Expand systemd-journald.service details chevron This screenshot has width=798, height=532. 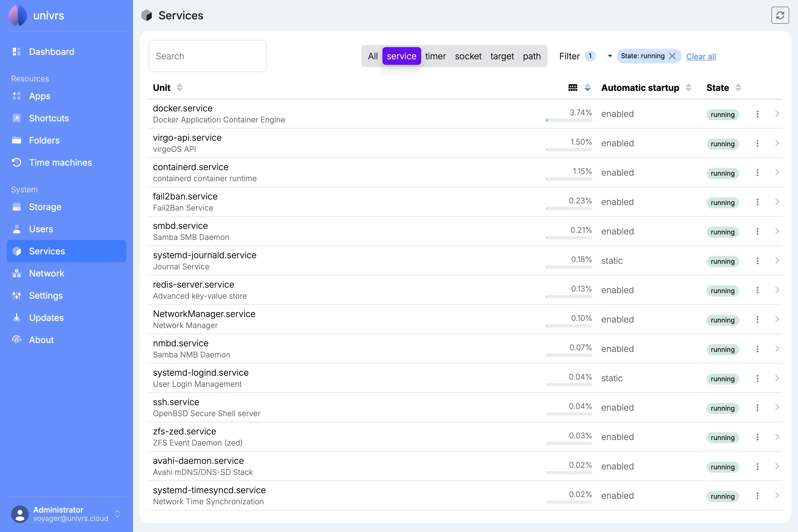coord(777,260)
